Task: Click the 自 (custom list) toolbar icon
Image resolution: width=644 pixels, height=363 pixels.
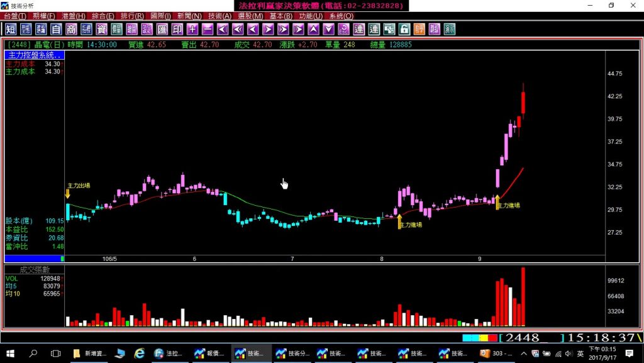Action: tap(56, 29)
